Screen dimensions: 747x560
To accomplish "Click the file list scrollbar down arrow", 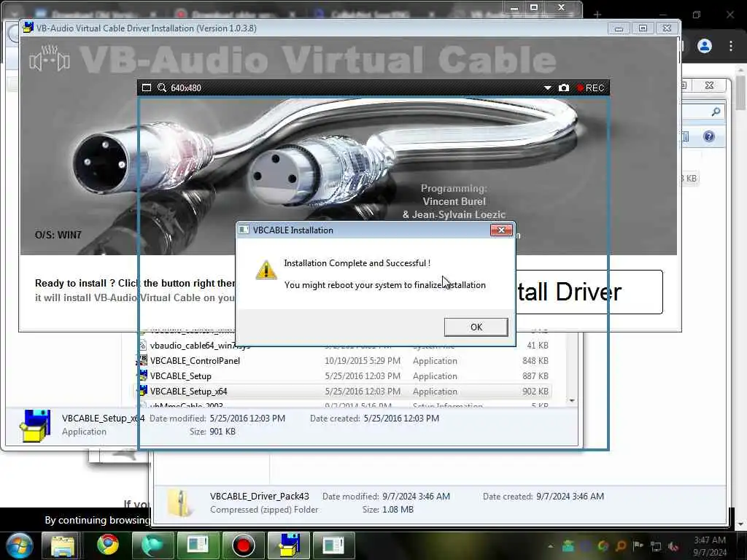I will pyautogui.click(x=572, y=401).
